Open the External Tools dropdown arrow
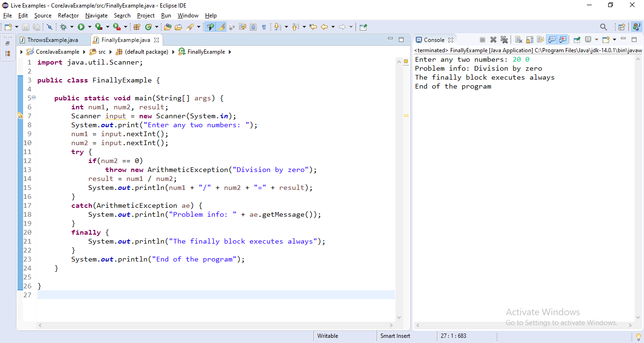 tap(125, 27)
